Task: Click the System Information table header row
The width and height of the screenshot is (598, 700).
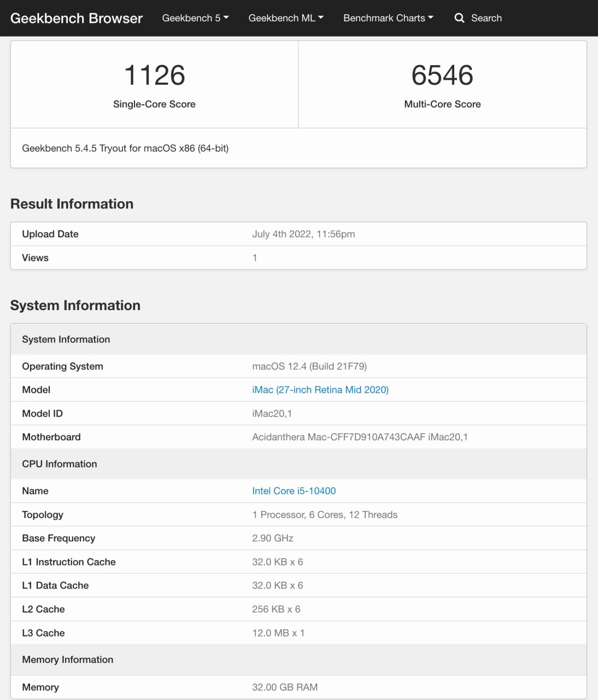Action: [298, 339]
